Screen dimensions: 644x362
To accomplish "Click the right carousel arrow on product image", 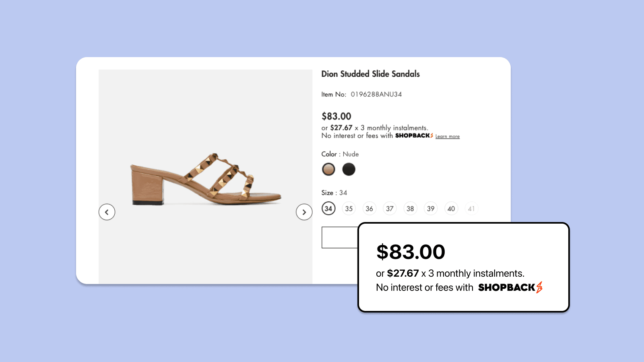I will coord(305,212).
